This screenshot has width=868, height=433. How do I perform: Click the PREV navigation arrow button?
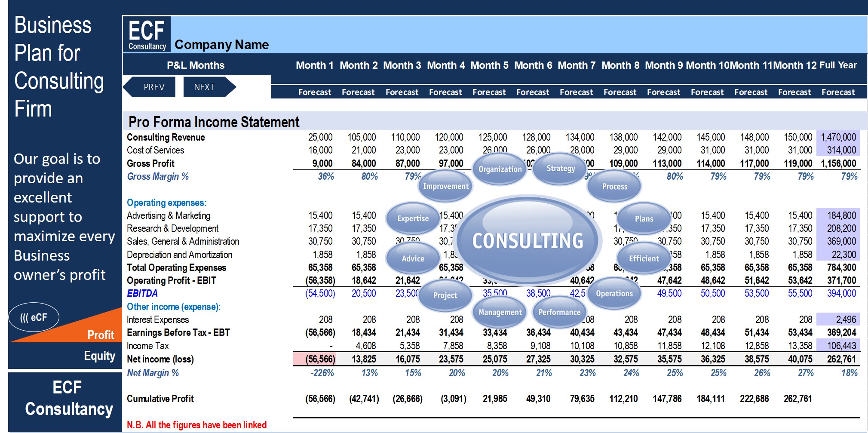tap(150, 87)
